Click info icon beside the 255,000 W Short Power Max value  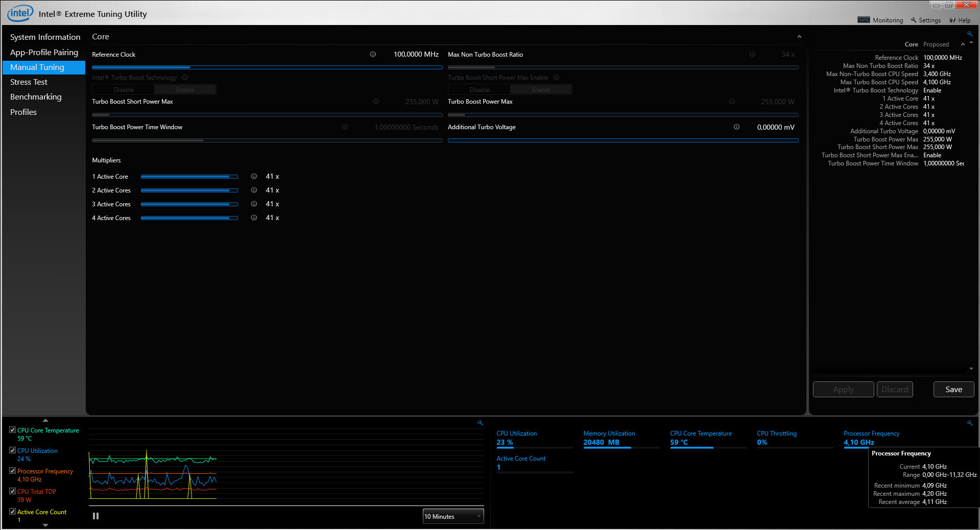coord(376,102)
